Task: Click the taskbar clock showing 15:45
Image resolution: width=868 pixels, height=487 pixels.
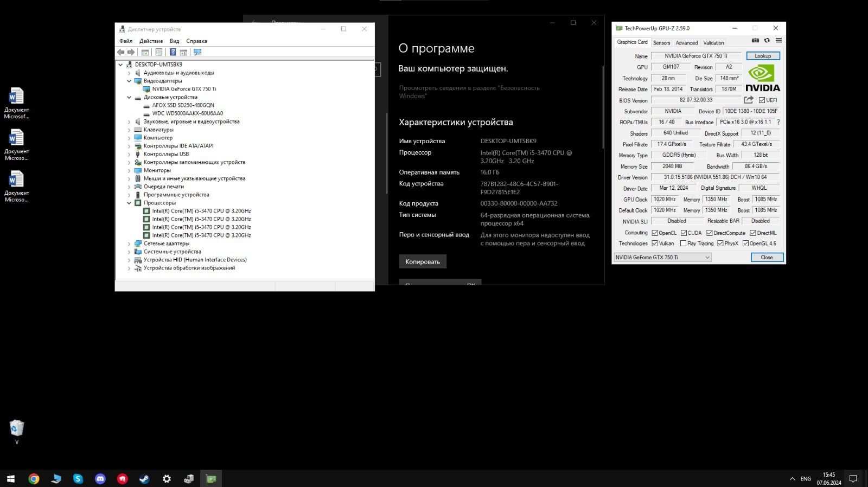Action: click(828, 478)
